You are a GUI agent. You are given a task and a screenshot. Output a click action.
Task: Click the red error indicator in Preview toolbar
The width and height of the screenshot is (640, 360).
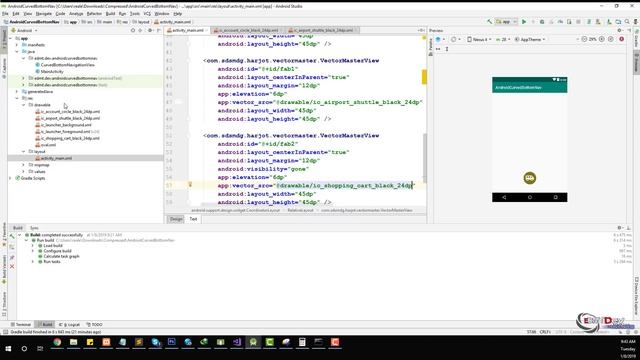click(x=622, y=39)
